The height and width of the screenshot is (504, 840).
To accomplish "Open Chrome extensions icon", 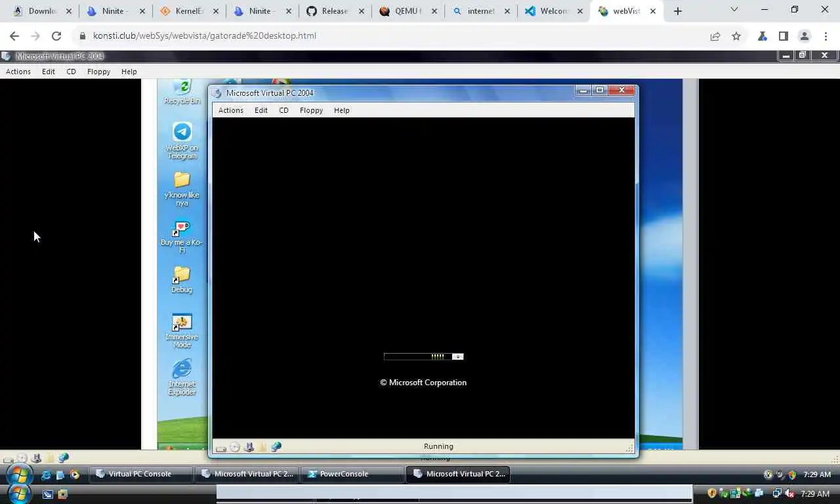I will click(763, 36).
